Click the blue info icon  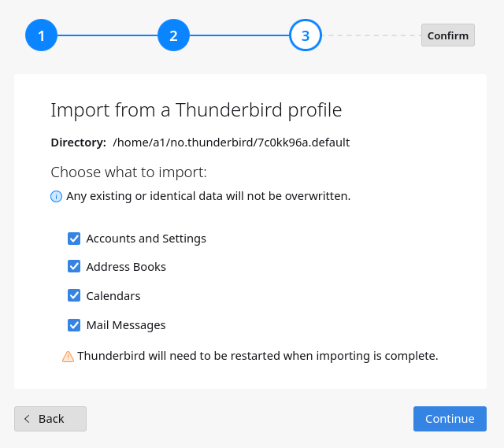coord(56,196)
